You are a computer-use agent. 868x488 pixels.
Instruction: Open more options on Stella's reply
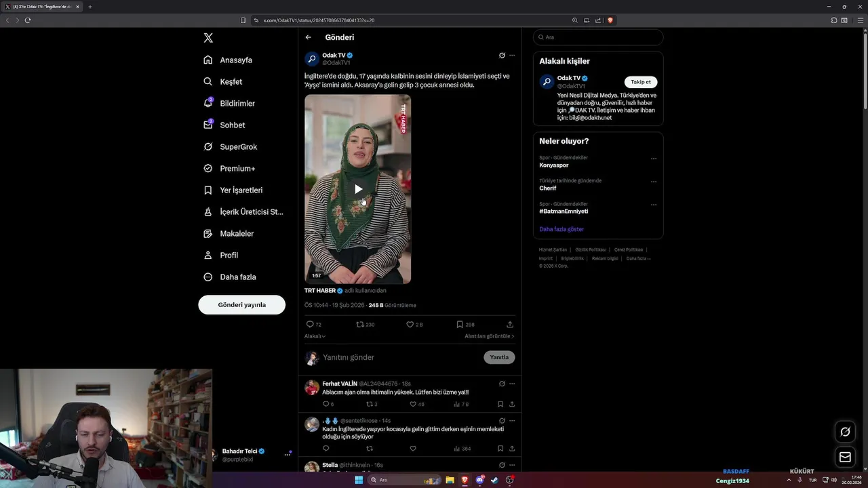512,466
